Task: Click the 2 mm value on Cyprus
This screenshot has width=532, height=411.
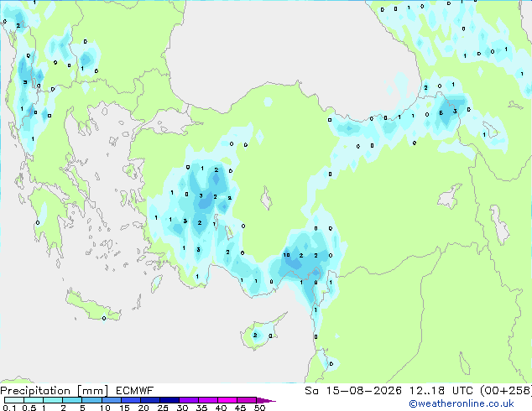Action: coord(255,336)
